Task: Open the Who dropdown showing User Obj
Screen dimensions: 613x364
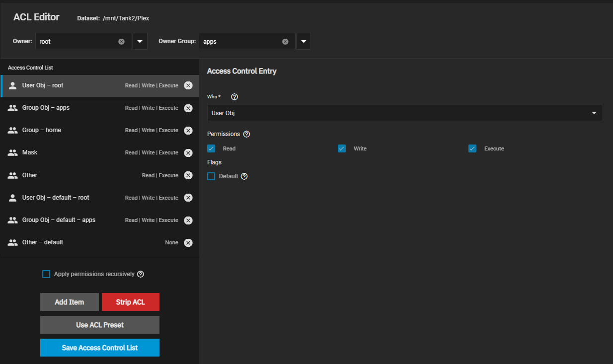Action: 404,113
